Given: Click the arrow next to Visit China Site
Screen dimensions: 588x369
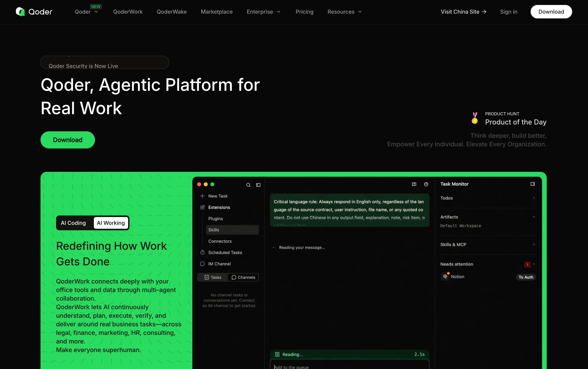Looking at the screenshot, I should click(x=484, y=12).
